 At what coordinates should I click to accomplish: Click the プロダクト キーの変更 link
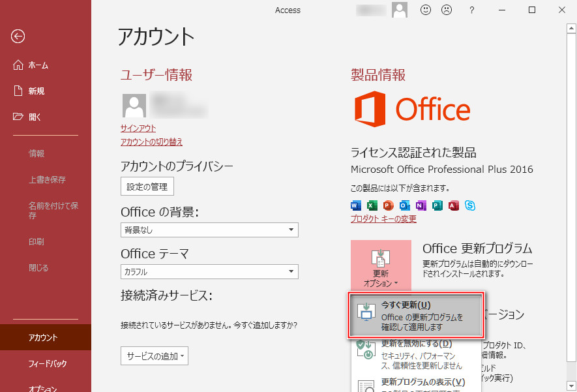[x=383, y=219]
